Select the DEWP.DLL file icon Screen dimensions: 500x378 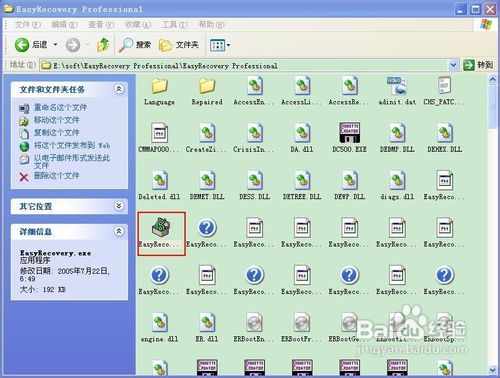pyautogui.click(x=349, y=180)
